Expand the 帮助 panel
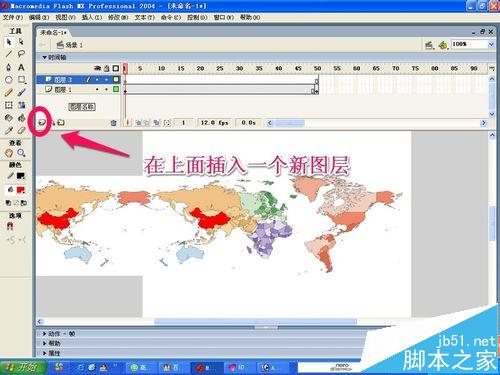500x375 pixels. [x=44, y=343]
